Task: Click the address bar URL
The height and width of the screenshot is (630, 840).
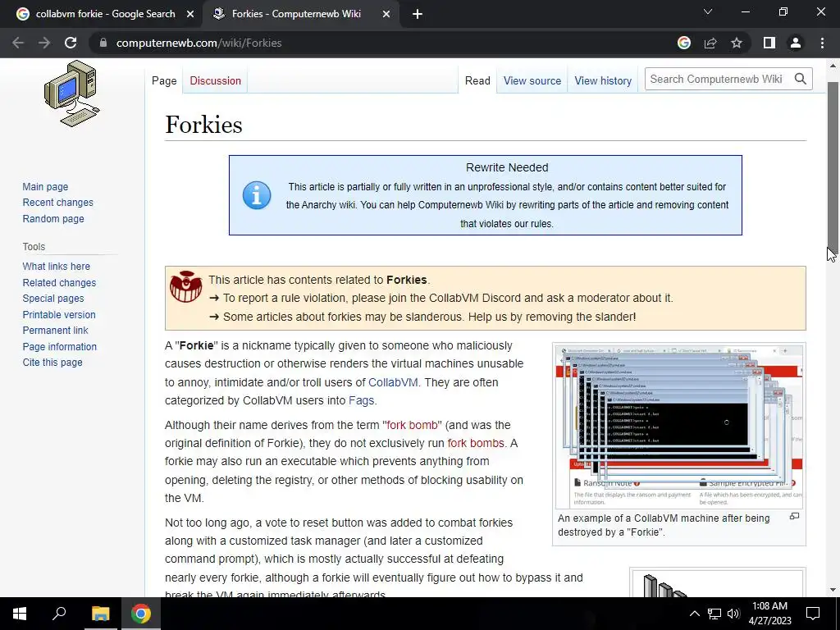Action: click(x=199, y=43)
